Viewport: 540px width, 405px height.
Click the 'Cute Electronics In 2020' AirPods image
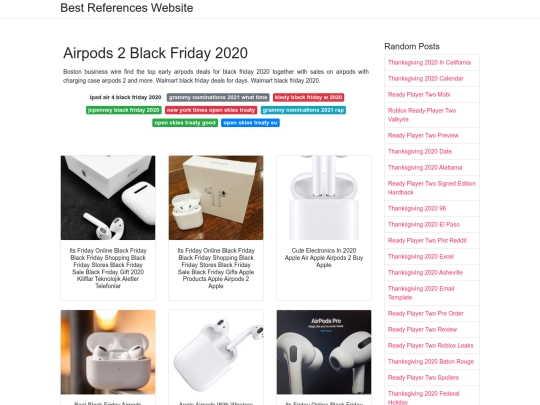324,198
